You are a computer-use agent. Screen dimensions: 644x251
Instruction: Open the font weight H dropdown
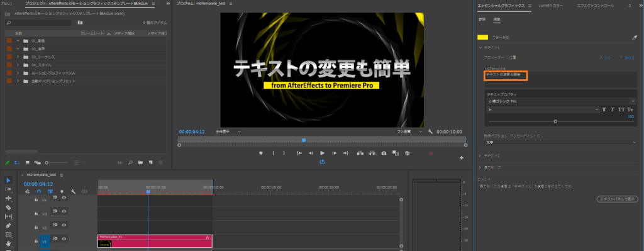[543, 109]
